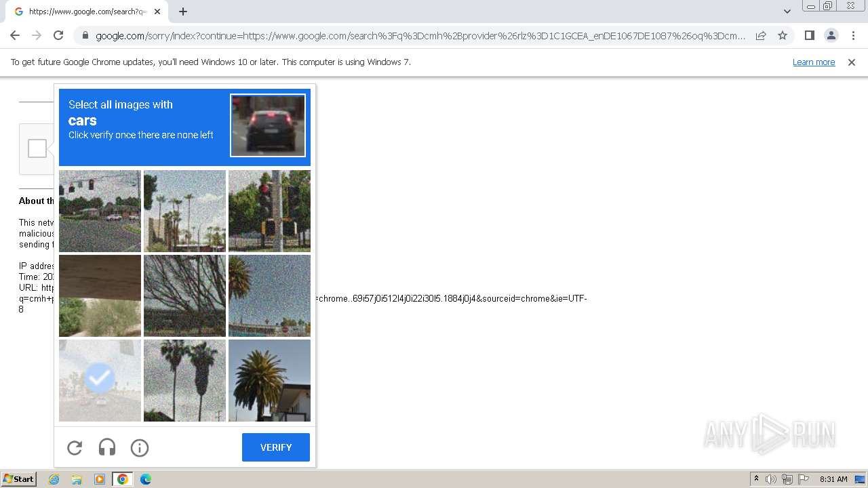
Task: Select tile with cars at an intersection
Action: (x=100, y=211)
